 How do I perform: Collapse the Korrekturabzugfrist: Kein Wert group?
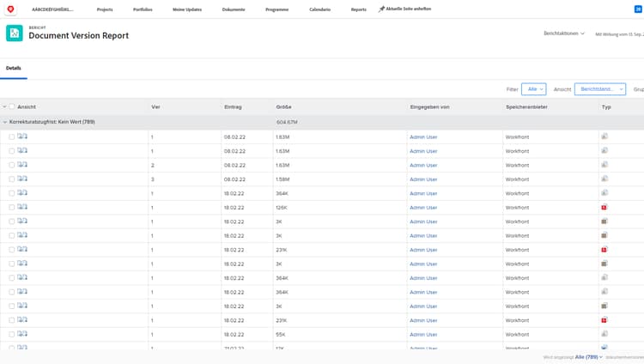(x=4, y=122)
